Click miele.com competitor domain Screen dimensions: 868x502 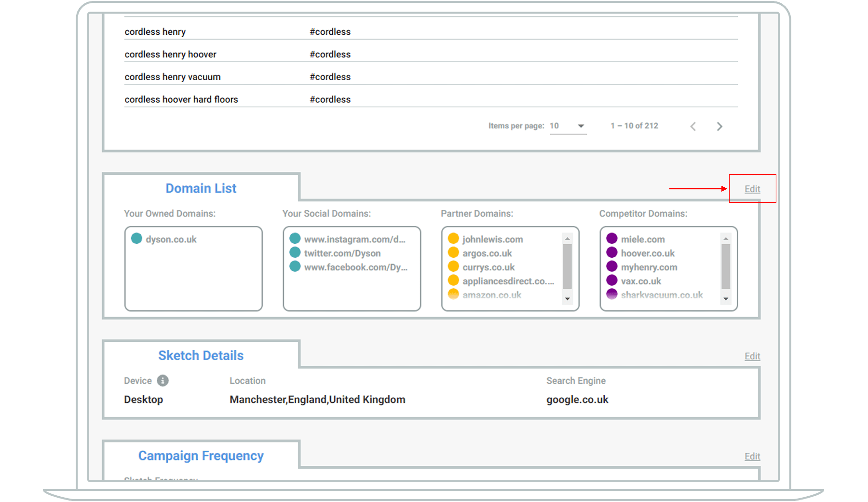(643, 239)
